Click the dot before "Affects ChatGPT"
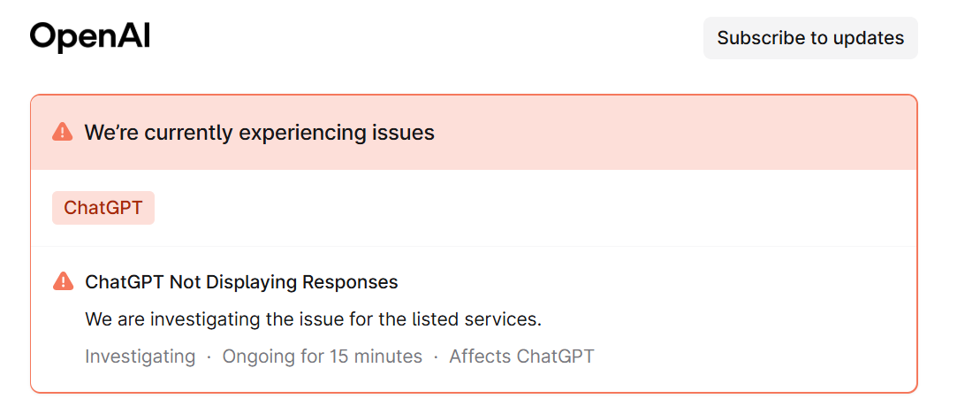The image size is (980, 414). point(436,356)
